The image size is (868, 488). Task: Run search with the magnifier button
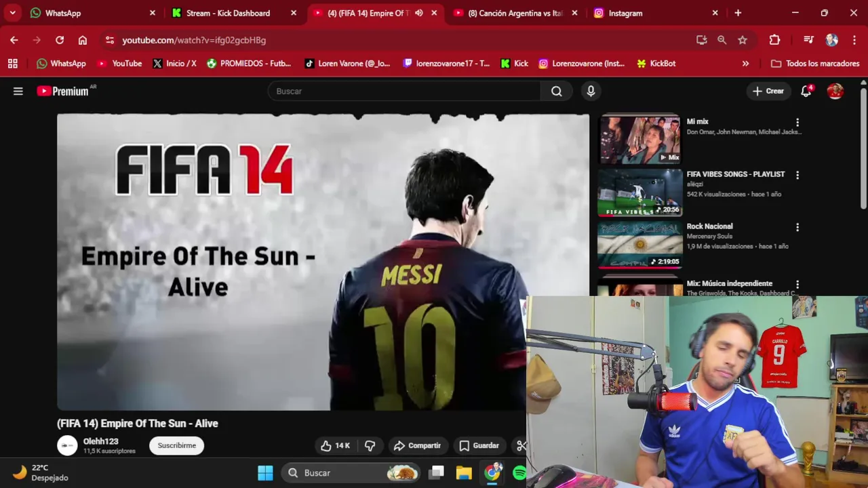coord(557,91)
